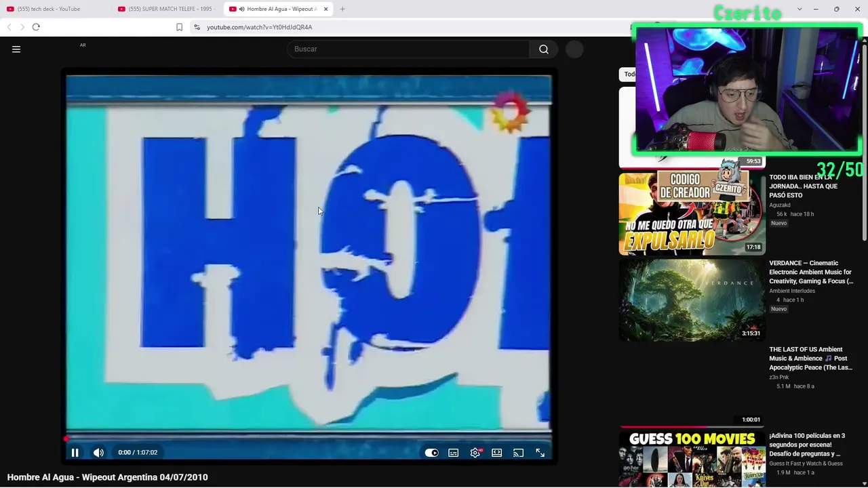
Task: Focus the Buscar search field
Action: (x=408, y=49)
